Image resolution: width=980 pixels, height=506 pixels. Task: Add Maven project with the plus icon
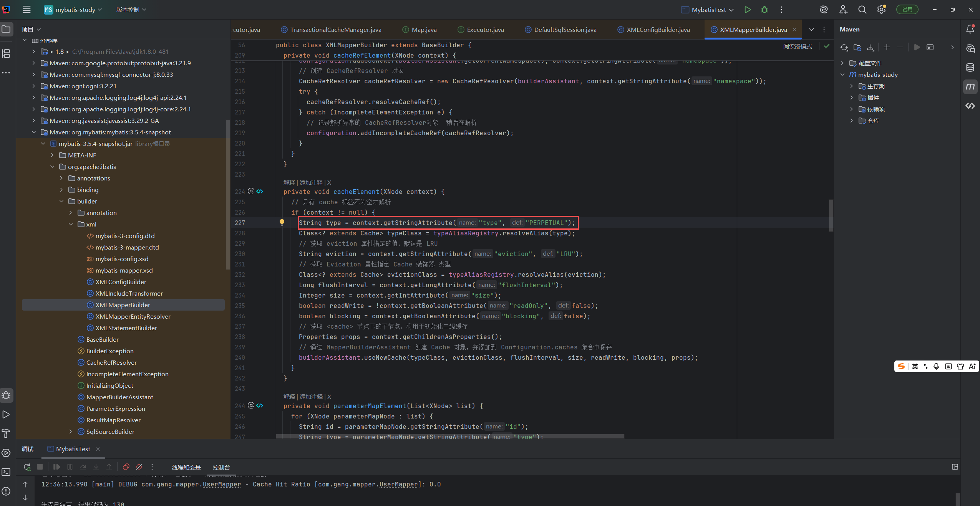coord(887,47)
